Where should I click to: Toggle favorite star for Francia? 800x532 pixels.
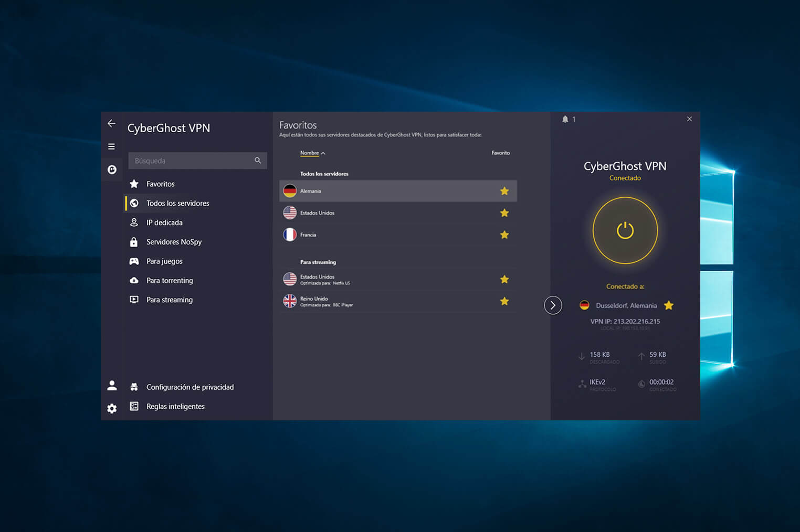click(504, 235)
